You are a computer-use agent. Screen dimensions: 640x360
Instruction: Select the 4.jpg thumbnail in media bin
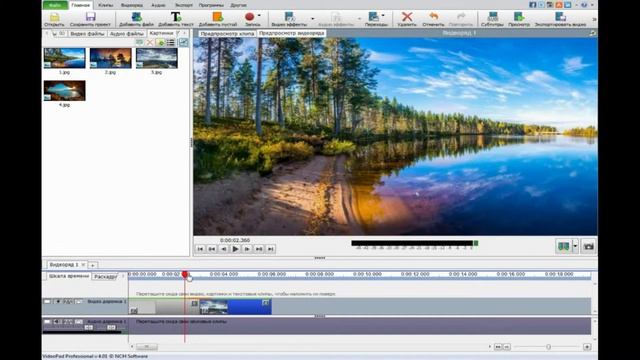pos(64,90)
